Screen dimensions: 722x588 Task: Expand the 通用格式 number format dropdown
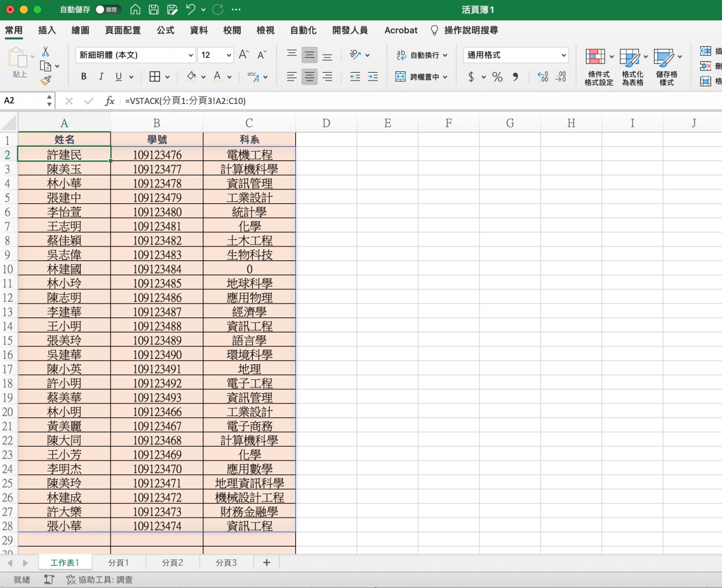pos(563,55)
